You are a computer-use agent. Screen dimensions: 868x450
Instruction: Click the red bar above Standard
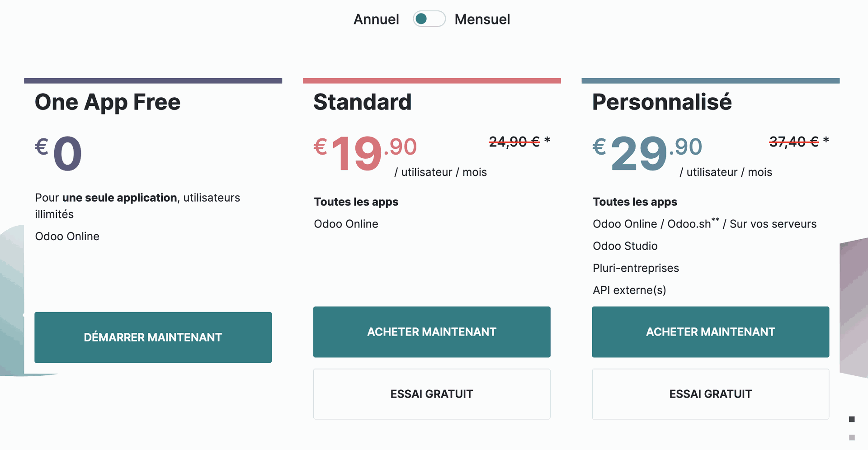click(x=432, y=81)
